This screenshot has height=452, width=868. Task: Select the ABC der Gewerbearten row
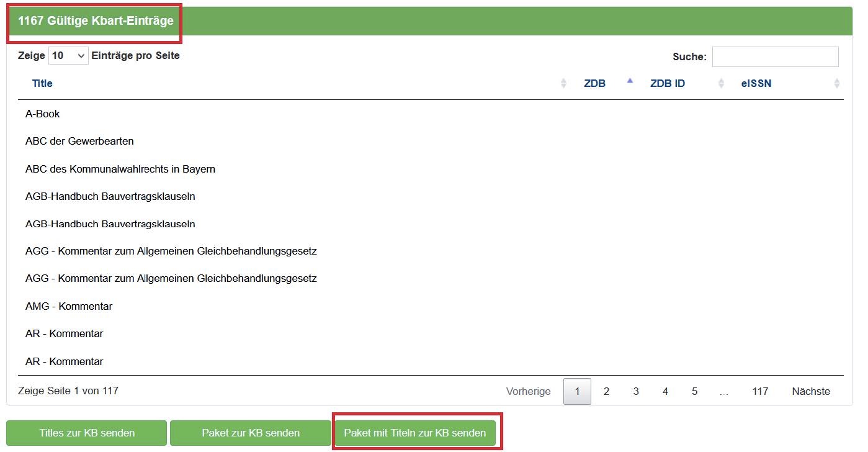[79, 142]
